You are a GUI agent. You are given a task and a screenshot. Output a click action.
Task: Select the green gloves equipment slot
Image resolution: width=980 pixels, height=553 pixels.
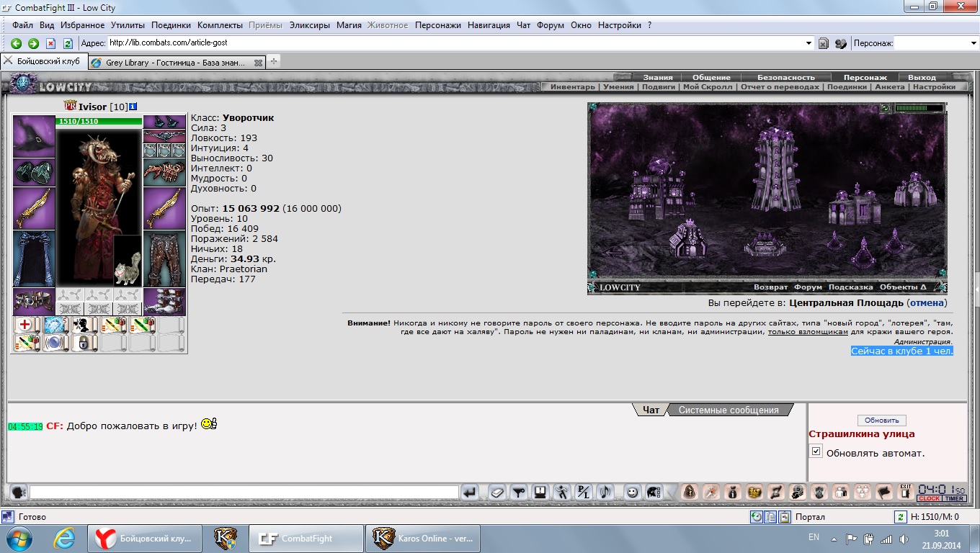click(34, 173)
